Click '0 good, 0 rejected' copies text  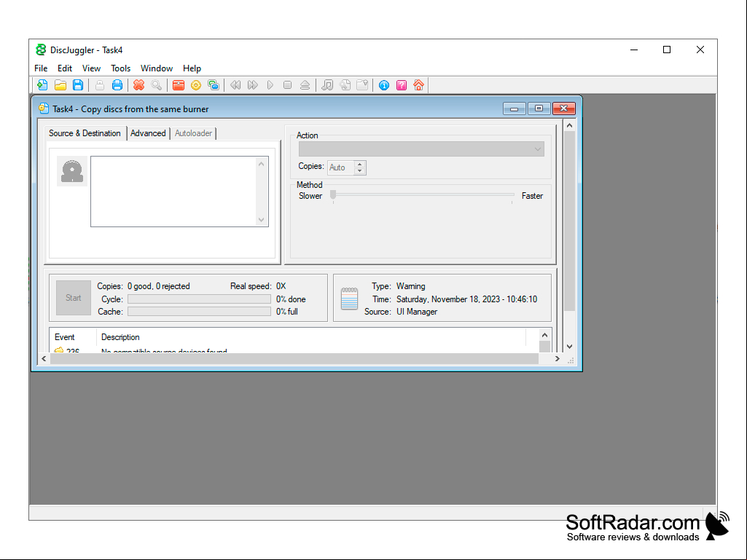159,286
